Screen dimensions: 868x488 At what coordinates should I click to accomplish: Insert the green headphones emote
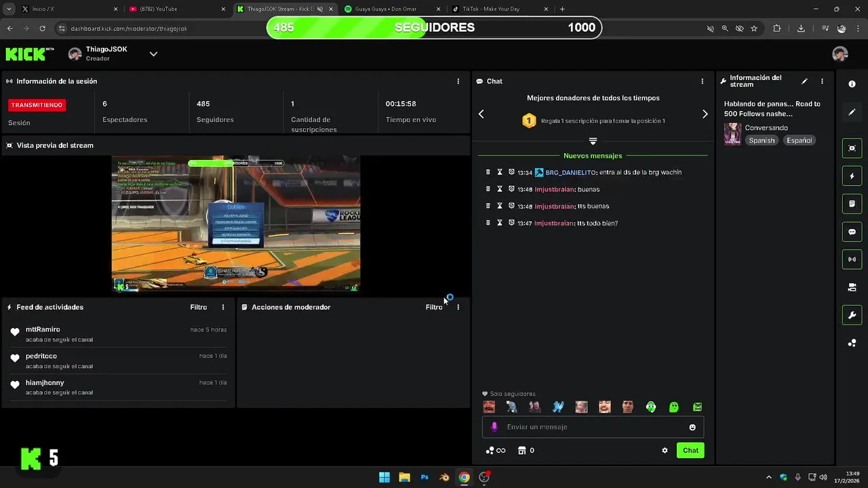tap(651, 407)
